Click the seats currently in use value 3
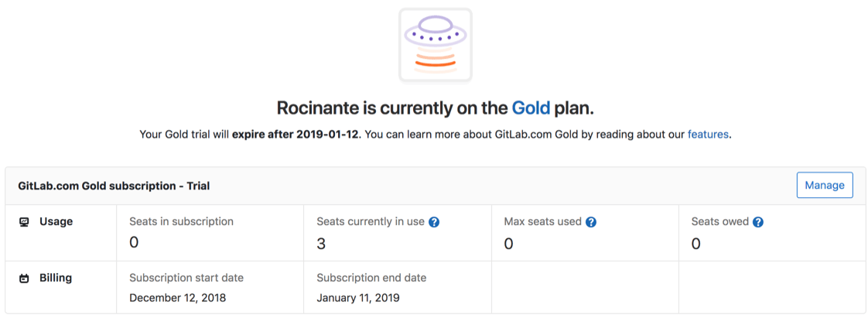868x321 pixels. pos(321,244)
